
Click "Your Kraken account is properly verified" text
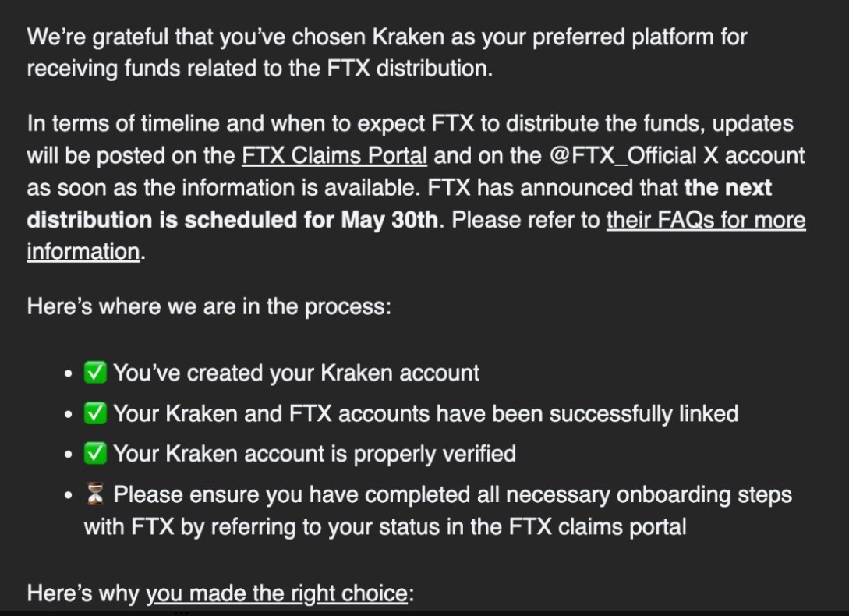(x=314, y=454)
